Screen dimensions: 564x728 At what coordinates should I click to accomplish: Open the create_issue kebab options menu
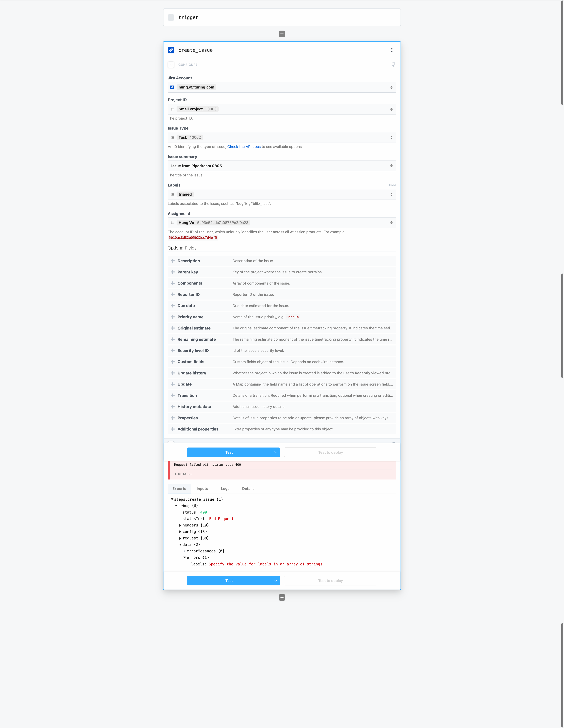click(x=392, y=50)
